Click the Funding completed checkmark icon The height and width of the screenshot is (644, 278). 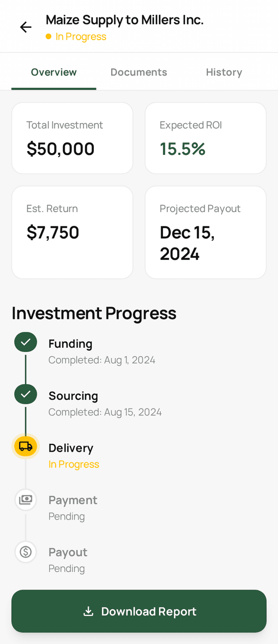[26, 342]
